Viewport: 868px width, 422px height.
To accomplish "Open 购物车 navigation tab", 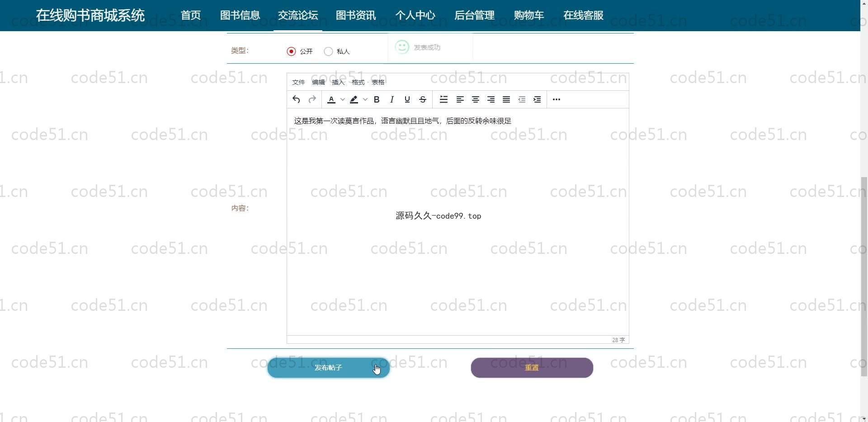I will (x=529, y=15).
